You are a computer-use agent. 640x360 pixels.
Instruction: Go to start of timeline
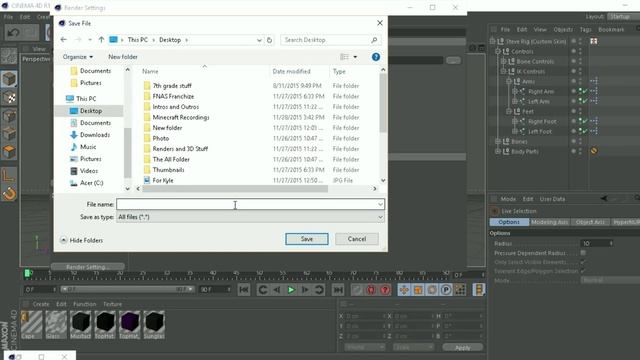(x=244, y=290)
